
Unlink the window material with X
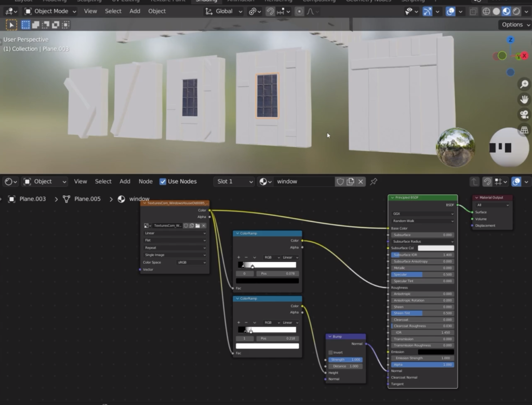click(x=361, y=181)
